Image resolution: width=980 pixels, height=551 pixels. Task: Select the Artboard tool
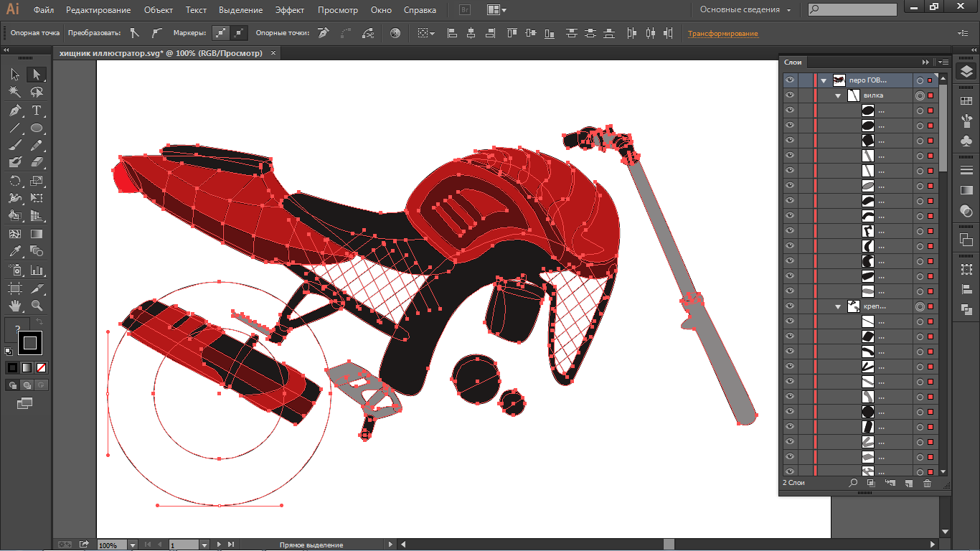[15, 288]
